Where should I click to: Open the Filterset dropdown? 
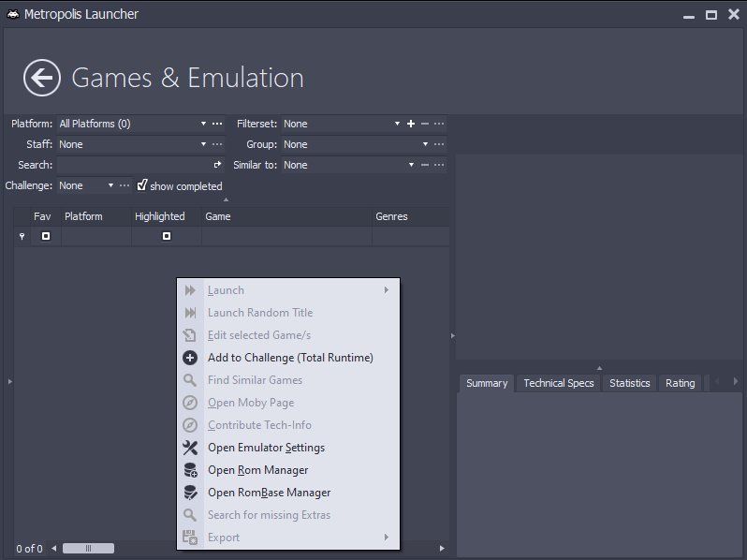pyautogui.click(x=397, y=124)
